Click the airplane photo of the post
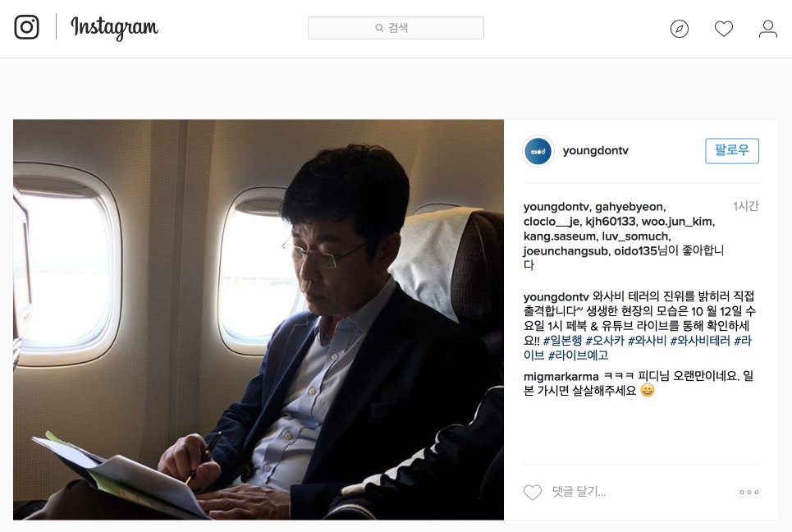The height and width of the screenshot is (532, 792). pyautogui.click(x=259, y=319)
